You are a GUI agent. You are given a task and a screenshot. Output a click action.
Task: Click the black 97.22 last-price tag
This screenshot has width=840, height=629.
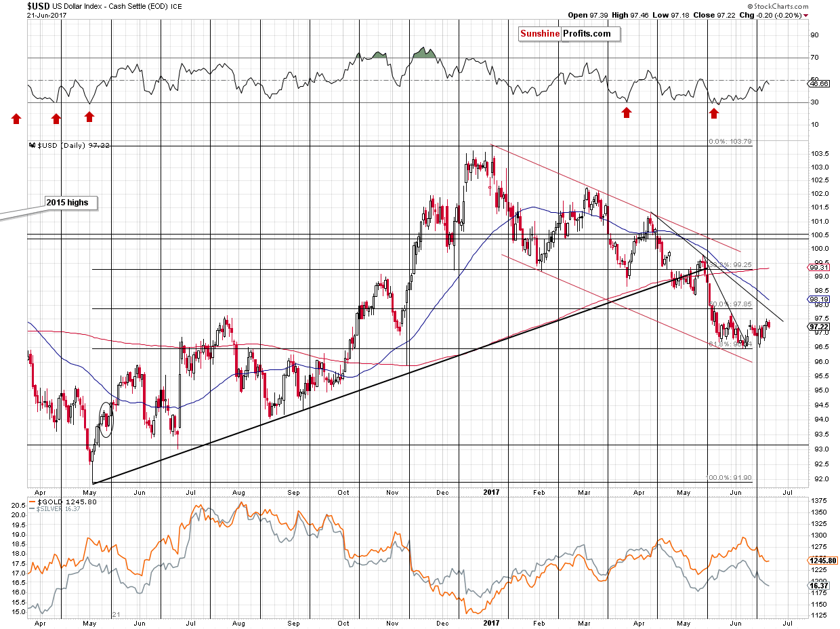[x=820, y=327]
